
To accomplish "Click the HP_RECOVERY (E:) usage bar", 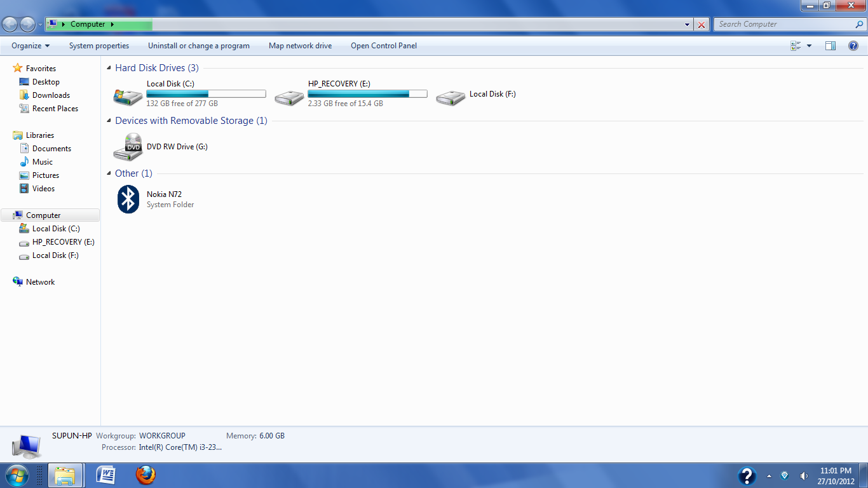I will click(367, 94).
